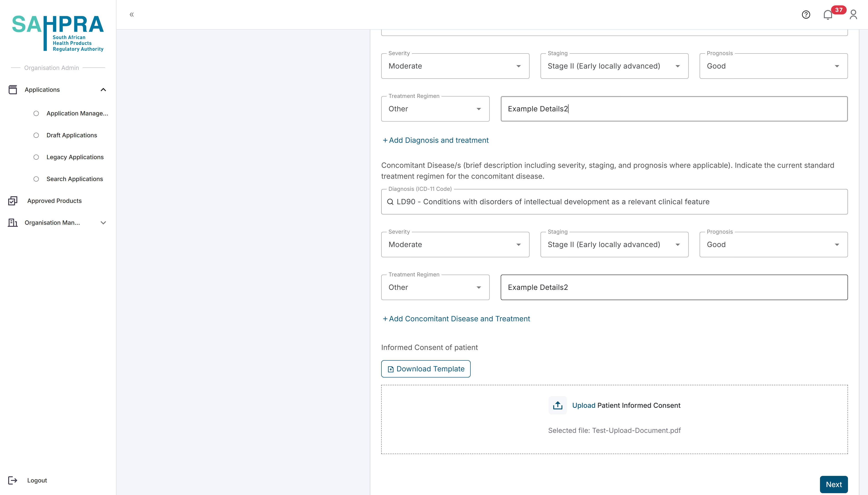The width and height of the screenshot is (868, 495).
Task: Click the Download Template button
Action: [426, 369]
